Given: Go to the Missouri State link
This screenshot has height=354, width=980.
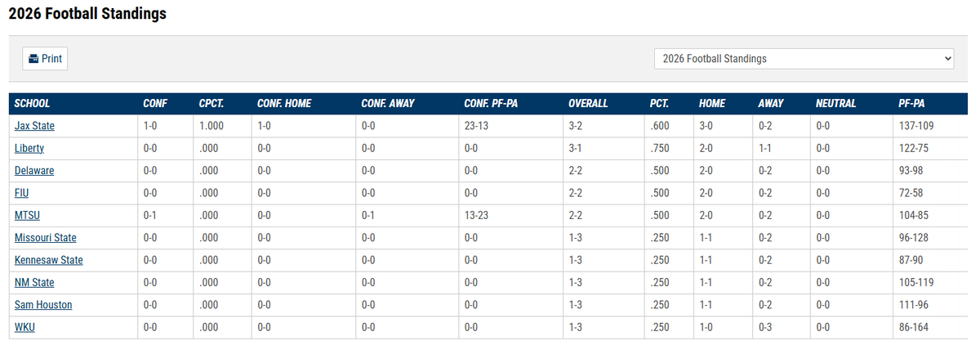Looking at the screenshot, I should click(x=46, y=238).
